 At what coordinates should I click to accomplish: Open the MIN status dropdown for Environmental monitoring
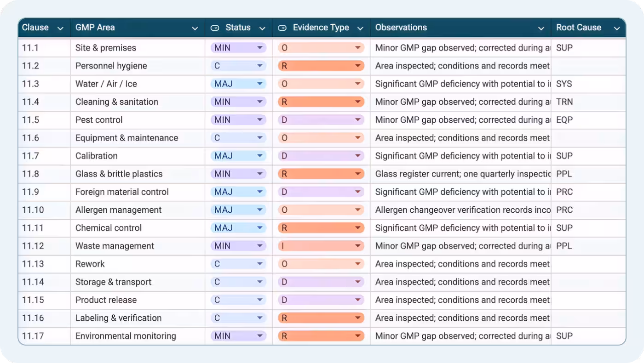point(260,335)
